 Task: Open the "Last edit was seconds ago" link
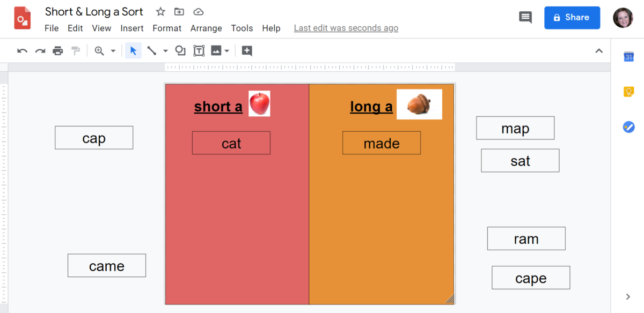(346, 28)
